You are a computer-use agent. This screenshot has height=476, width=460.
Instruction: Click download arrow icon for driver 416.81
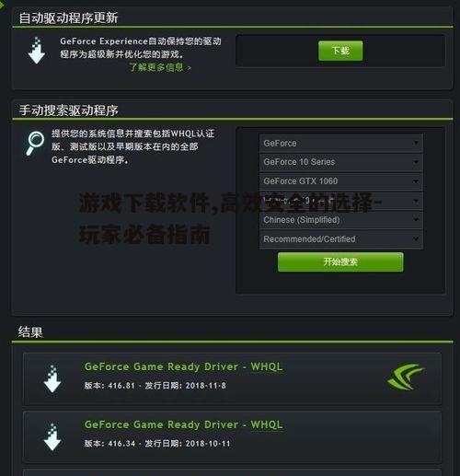pos(52,378)
